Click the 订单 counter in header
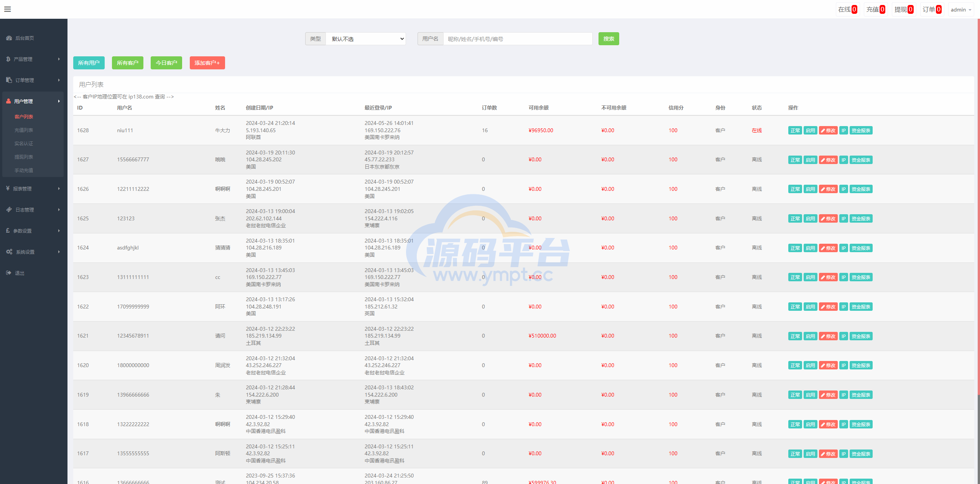Viewport: 980px width, 484px height. click(x=932, y=10)
